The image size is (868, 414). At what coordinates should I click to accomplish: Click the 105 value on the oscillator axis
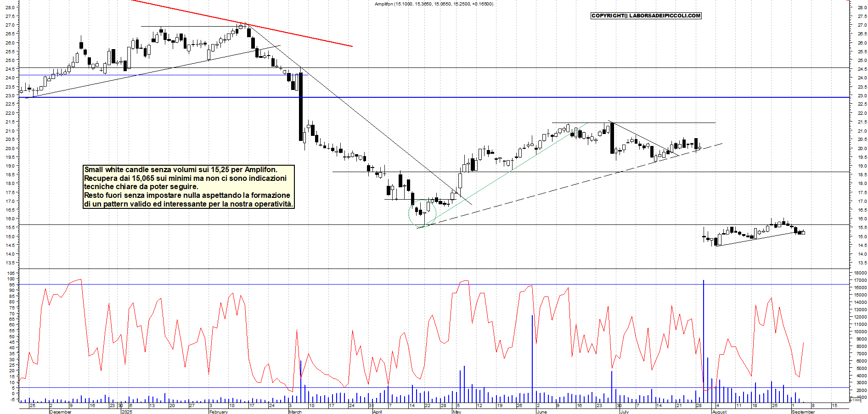coord(11,273)
